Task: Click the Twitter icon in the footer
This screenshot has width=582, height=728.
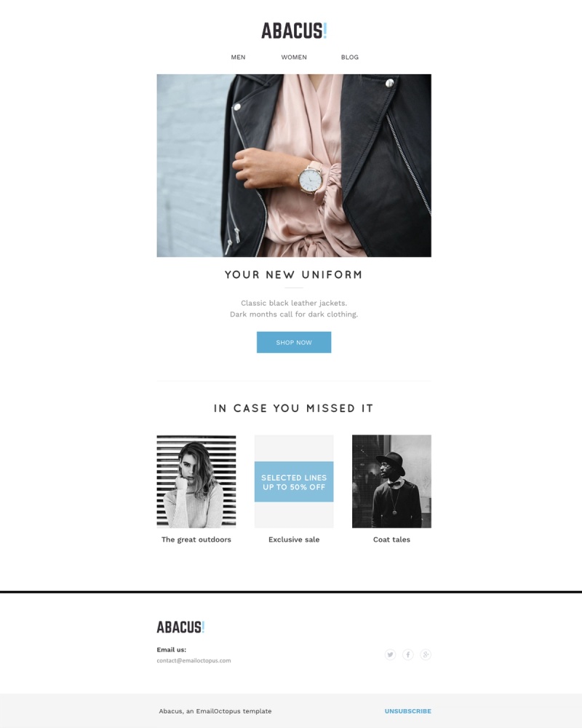Action: click(391, 654)
